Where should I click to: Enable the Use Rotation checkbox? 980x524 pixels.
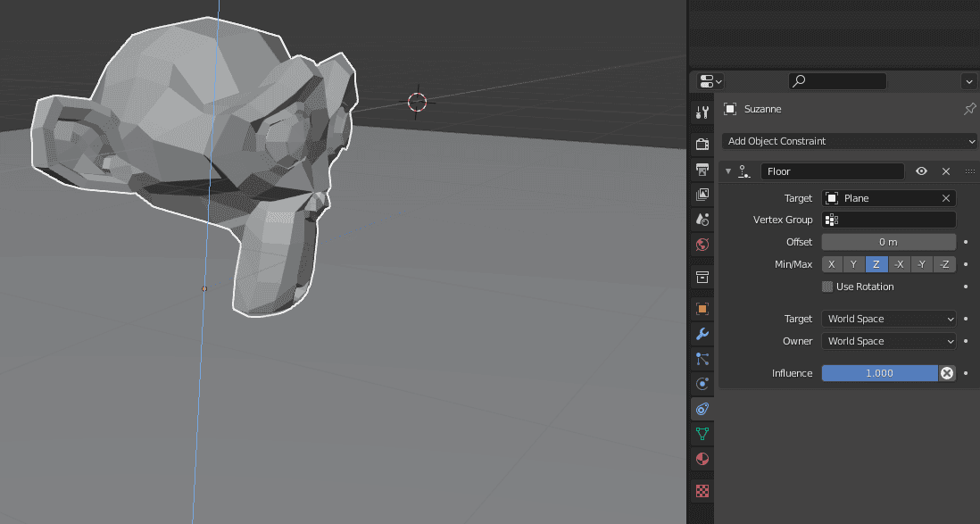pyautogui.click(x=826, y=287)
